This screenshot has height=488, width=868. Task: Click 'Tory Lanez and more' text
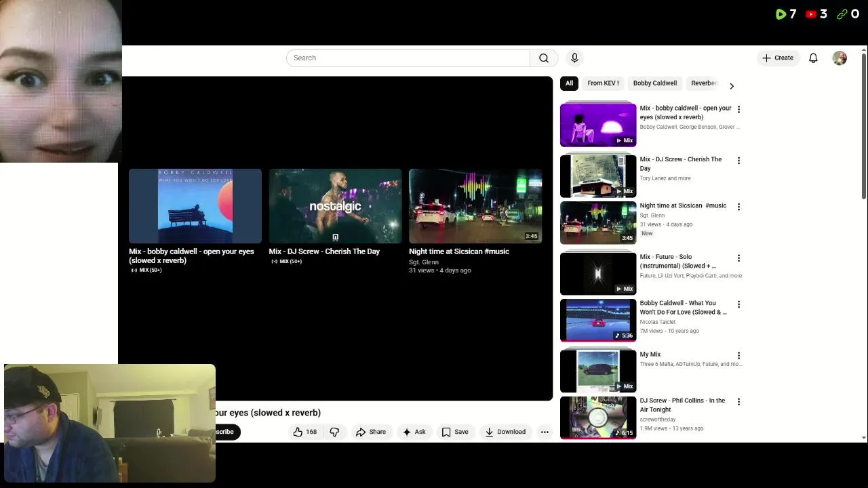point(665,178)
